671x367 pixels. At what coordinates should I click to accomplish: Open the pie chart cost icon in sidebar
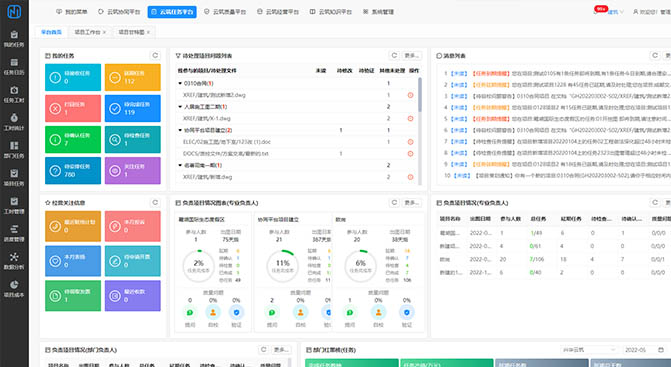14,285
